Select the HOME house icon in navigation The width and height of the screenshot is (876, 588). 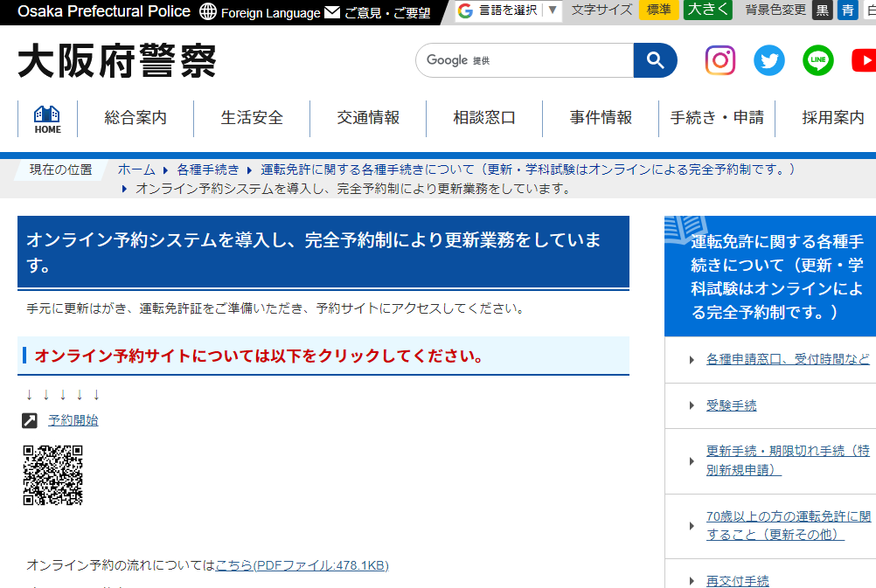[46, 118]
